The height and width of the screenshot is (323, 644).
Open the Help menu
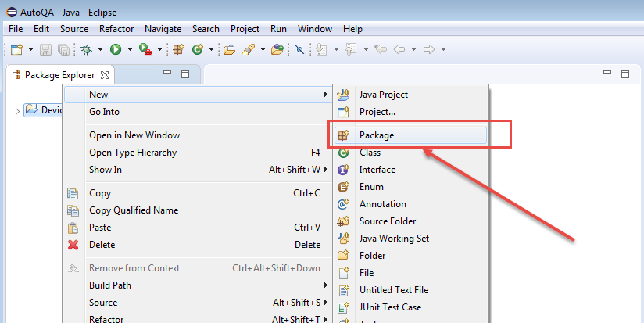click(352, 29)
